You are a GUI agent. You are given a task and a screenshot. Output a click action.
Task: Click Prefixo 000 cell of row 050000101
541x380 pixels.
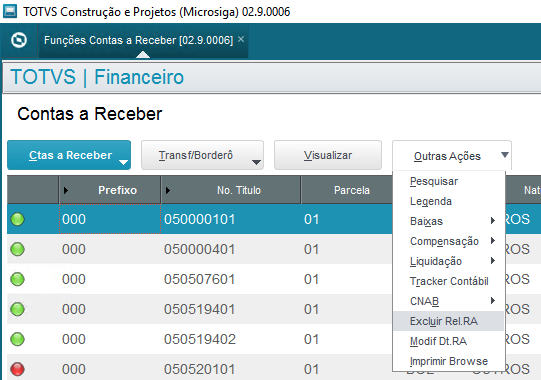[110, 219]
